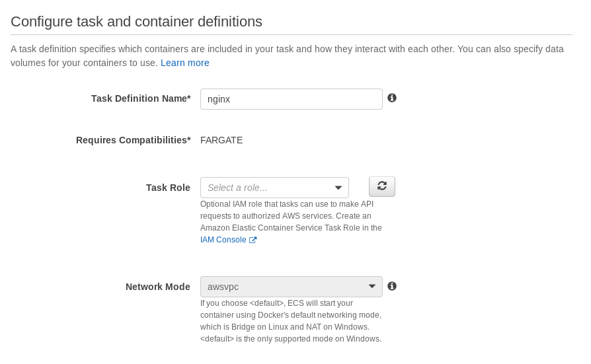Click the Network Mode label
This screenshot has width=591, height=364.
click(157, 287)
